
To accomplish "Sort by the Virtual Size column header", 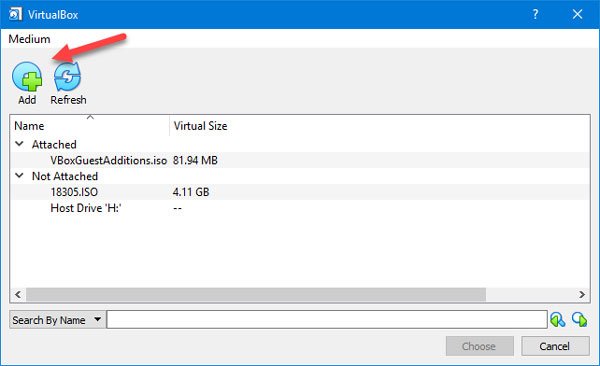I will (201, 126).
